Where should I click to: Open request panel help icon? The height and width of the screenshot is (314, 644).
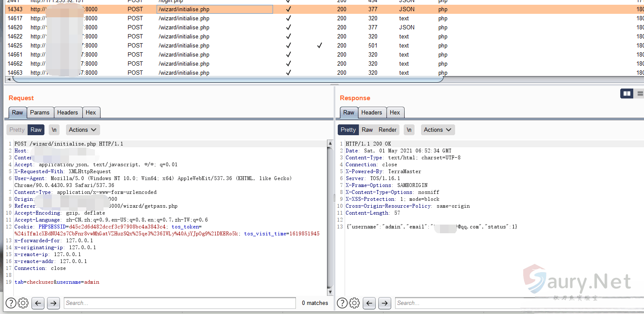click(x=11, y=303)
